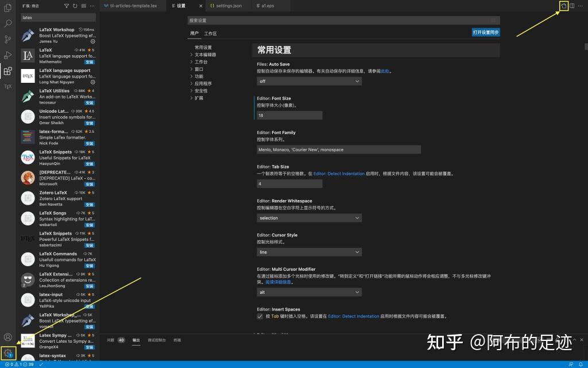Open the Manage gear with badge
Screen dimensions: 588x368
[x=9, y=352]
